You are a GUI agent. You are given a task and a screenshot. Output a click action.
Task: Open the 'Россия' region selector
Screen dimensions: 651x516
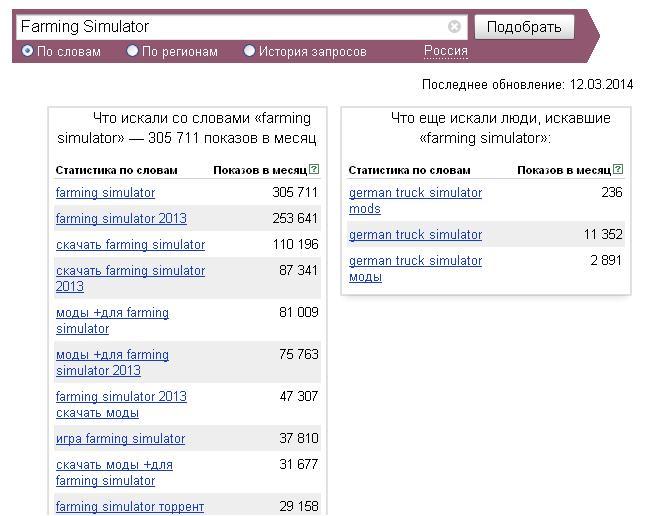pos(445,51)
